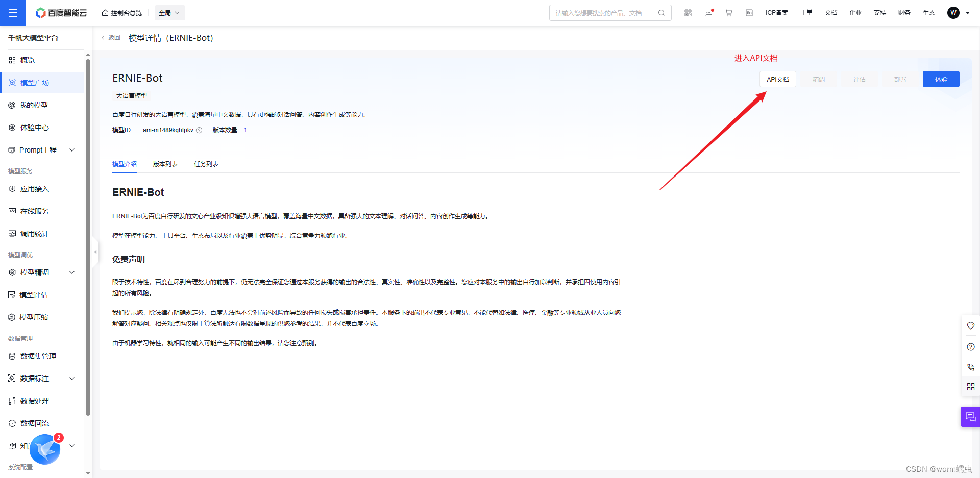Open 数据集管理 in the sidebar
Screen dimensions: 980x478
pyautogui.click(x=42, y=356)
